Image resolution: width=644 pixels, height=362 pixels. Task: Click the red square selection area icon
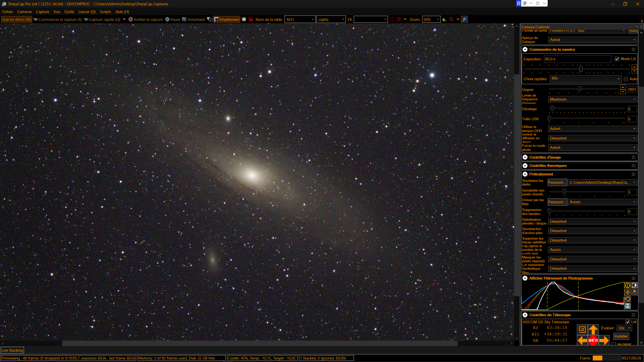pyautogui.click(x=392, y=19)
